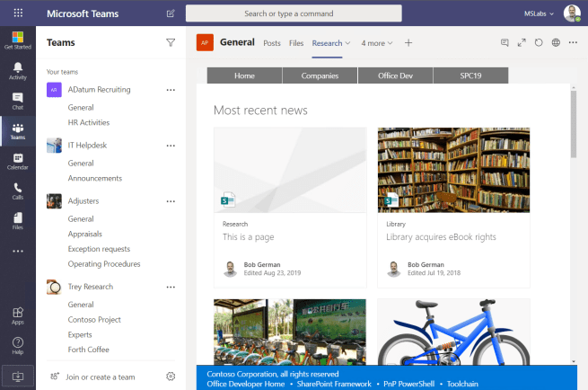Start a new chat with compose icon

click(171, 13)
